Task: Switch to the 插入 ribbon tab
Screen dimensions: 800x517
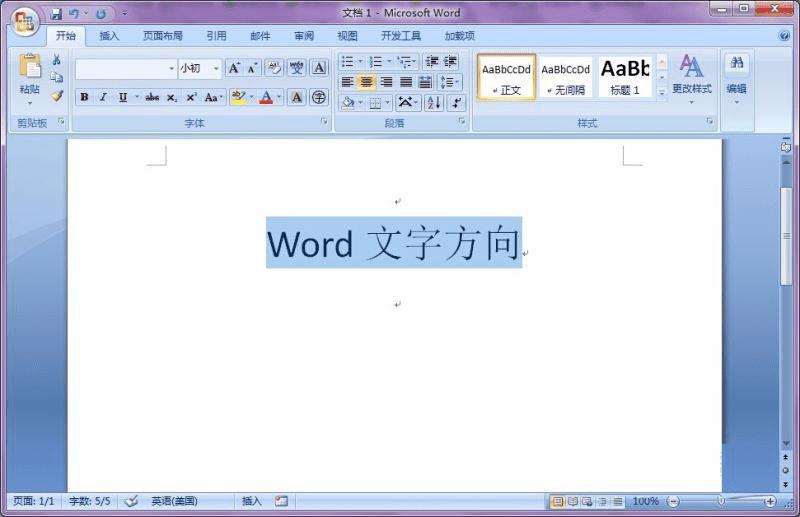Action: click(x=109, y=36)
